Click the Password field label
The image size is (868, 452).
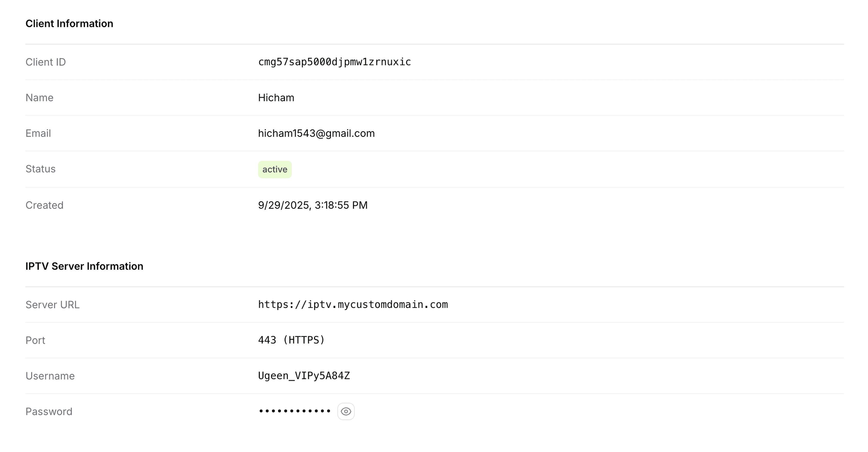coord(49,411)
